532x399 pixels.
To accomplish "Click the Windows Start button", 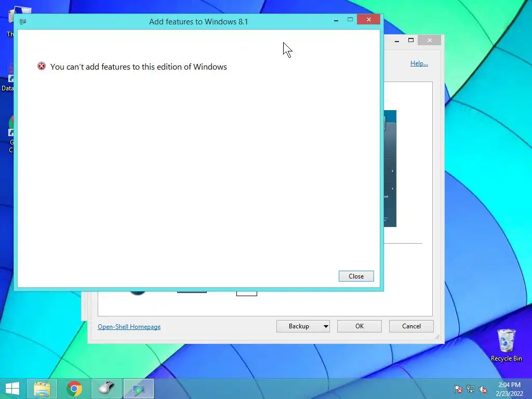I will click(12, 389).
